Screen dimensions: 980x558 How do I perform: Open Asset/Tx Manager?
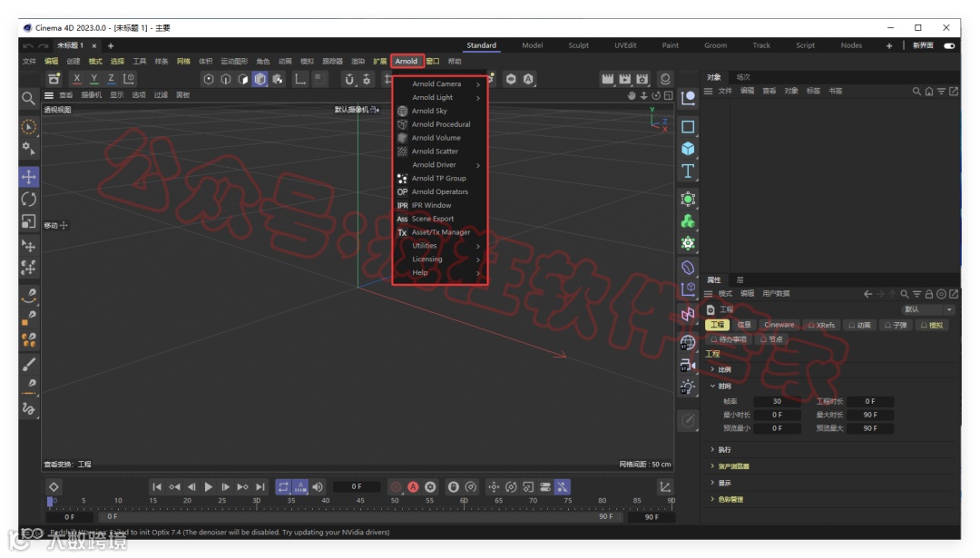(x=440, y=232)
